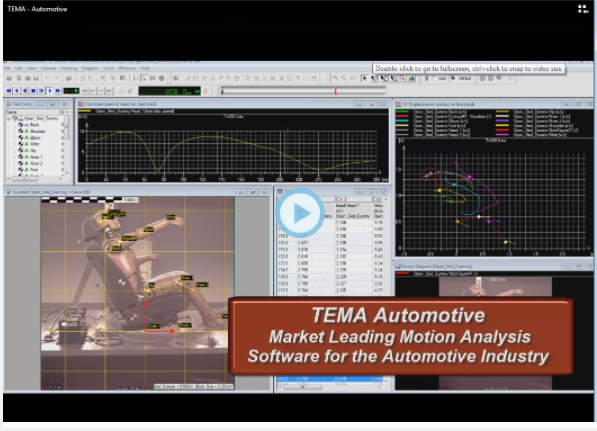Click the grid icon at the video's top right
597x431 pixels.
[583, 9]
